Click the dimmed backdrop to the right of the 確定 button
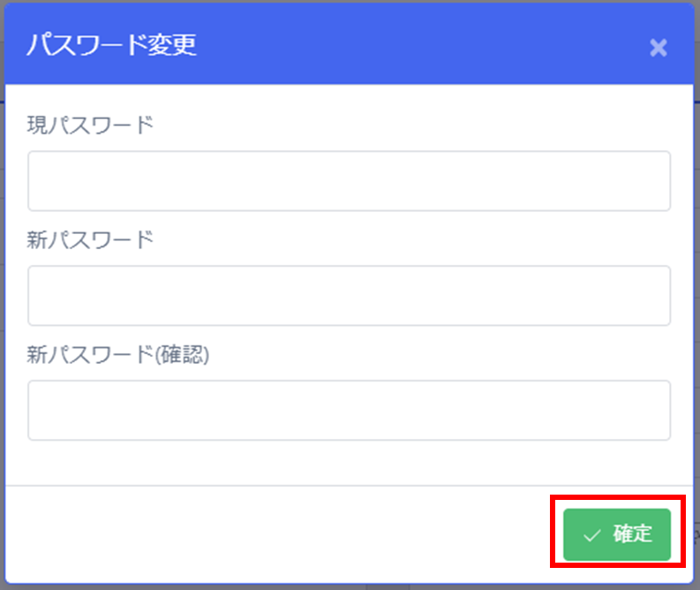This screenshot has width=700, height=590. (696, 534)
